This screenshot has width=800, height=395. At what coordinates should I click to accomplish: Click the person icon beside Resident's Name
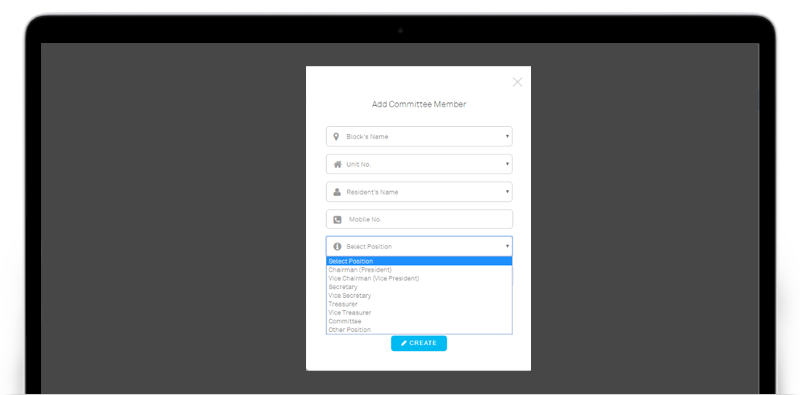[337, 192]
